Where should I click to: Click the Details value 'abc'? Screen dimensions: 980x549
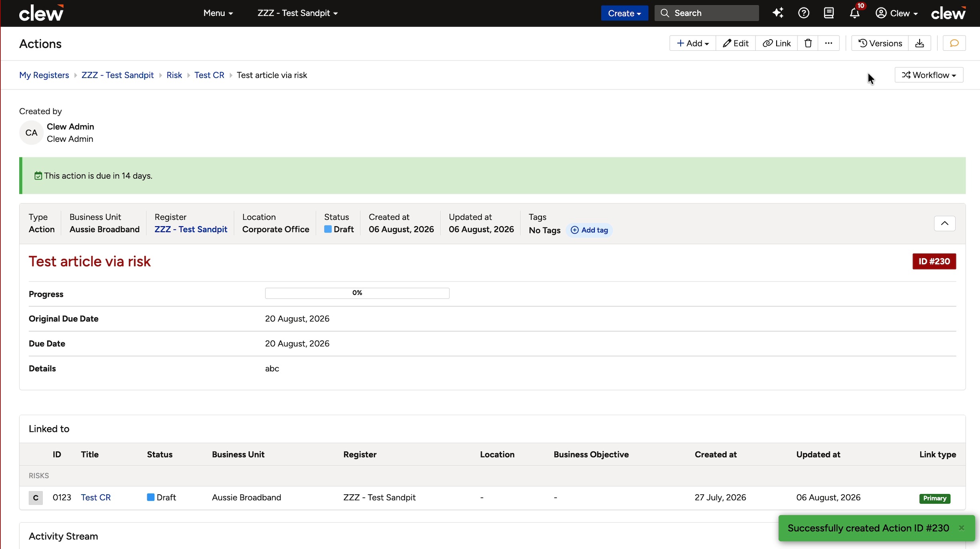[272, 368]
